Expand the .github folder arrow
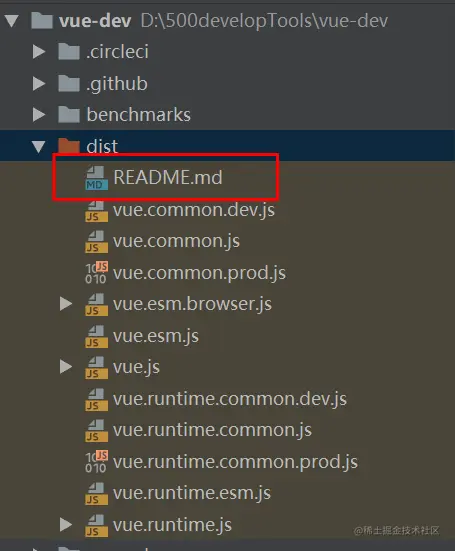455x551 pixels. pyautogui.click(x=39, y=83)
